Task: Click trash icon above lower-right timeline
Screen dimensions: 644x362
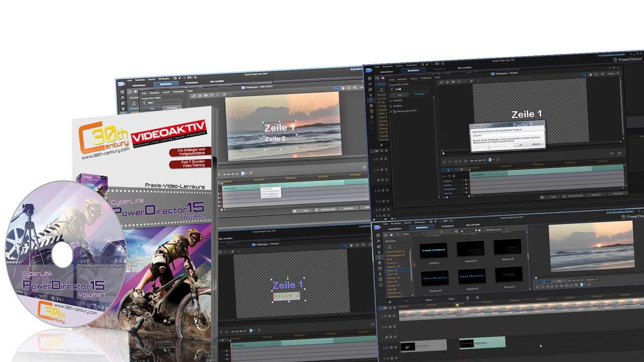Action: pos(467,298)
